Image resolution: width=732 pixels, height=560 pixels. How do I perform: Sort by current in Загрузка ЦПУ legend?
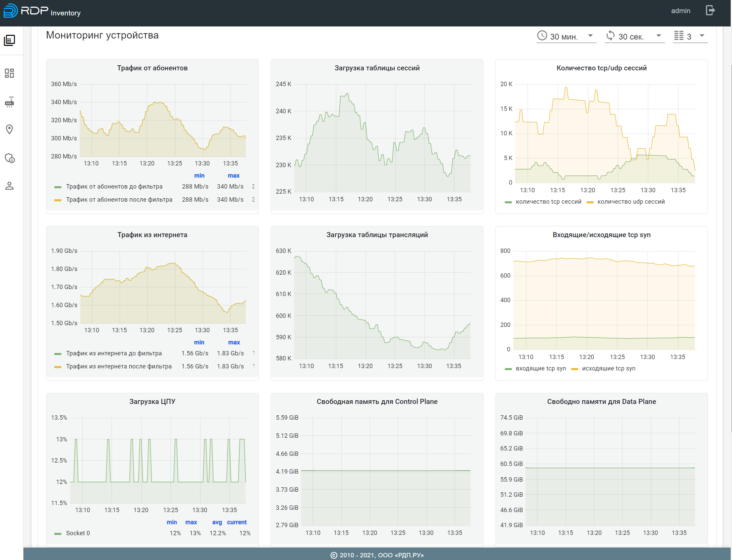pos(237,522)
